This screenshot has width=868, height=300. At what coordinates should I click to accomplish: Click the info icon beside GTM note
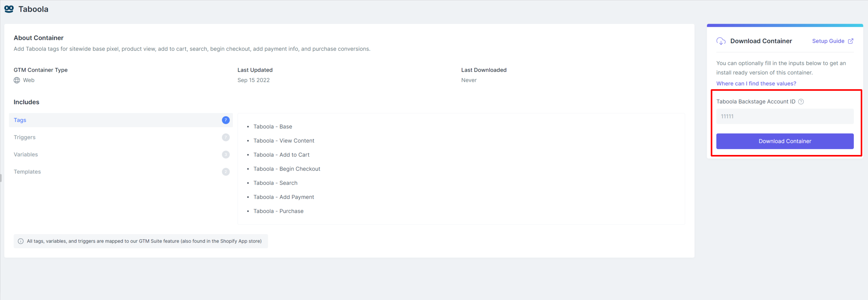tap(21, 241)
